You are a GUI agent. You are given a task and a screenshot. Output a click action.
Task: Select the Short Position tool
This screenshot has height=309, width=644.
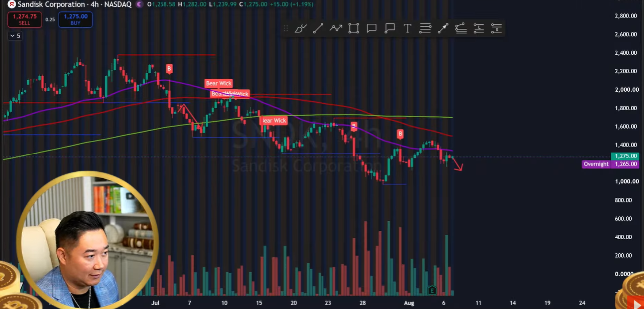pos(496,28)
